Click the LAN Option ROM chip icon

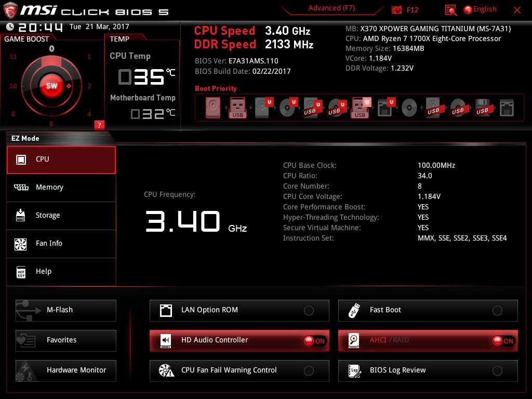(x=166, y=311)
